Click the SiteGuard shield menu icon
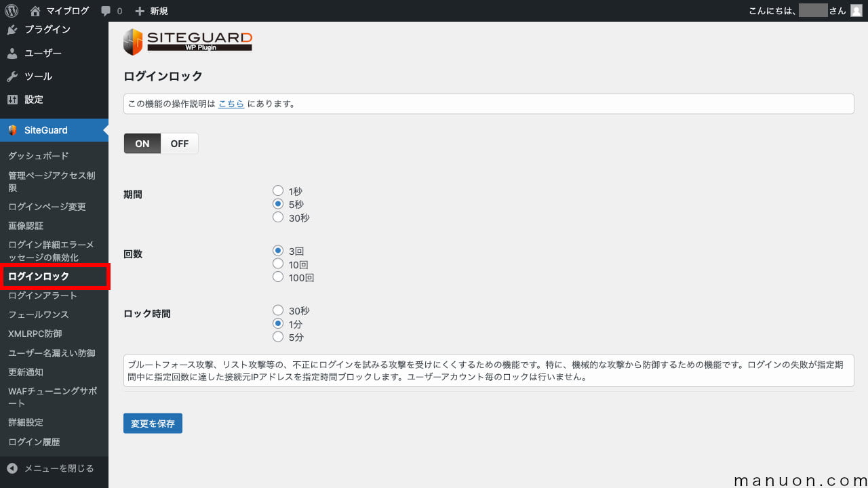Screen dimensions: 868x488 pos(12,130)
